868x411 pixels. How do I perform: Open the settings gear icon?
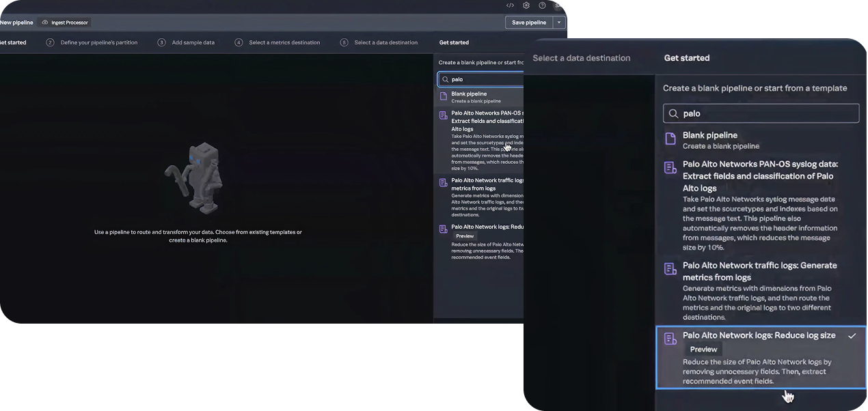[526, 5]
